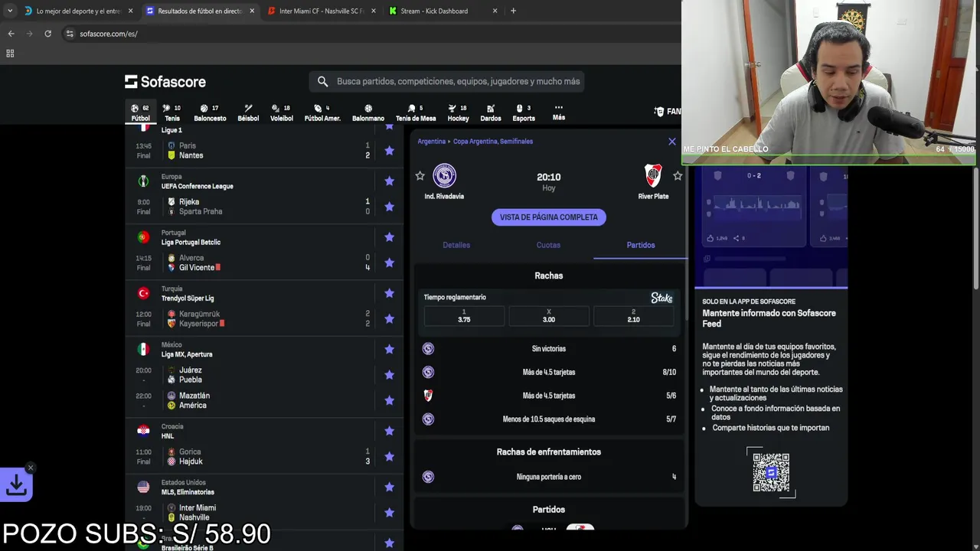Open the browser tab search dropdown

pos(9,11)
